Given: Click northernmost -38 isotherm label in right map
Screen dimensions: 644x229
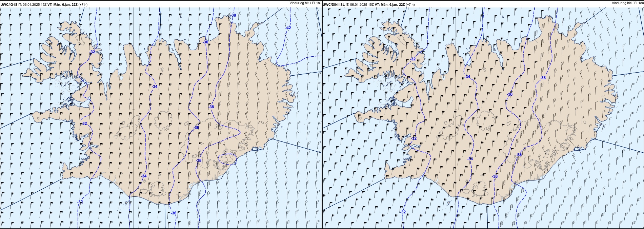Looking at the screenshot, I should pyautogui.click(x=543, y=78).
